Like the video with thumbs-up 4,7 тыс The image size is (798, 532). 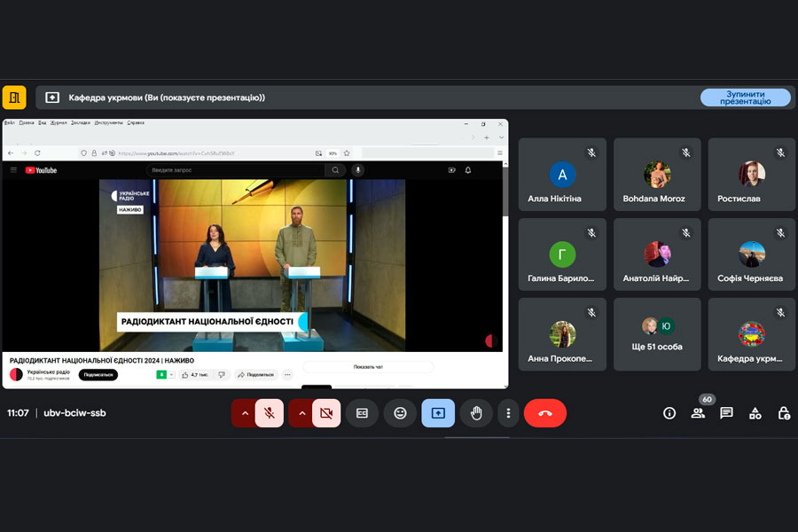tap(195, 375)
